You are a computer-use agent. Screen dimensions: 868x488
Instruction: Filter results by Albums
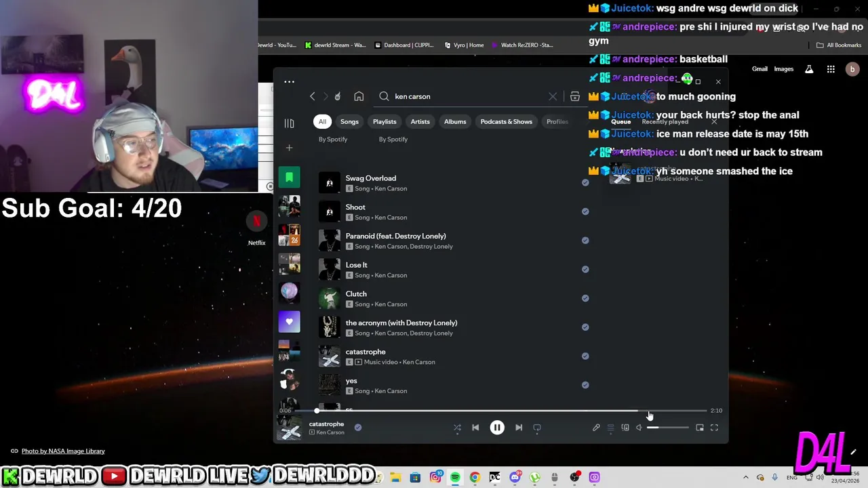pos(455,122)
